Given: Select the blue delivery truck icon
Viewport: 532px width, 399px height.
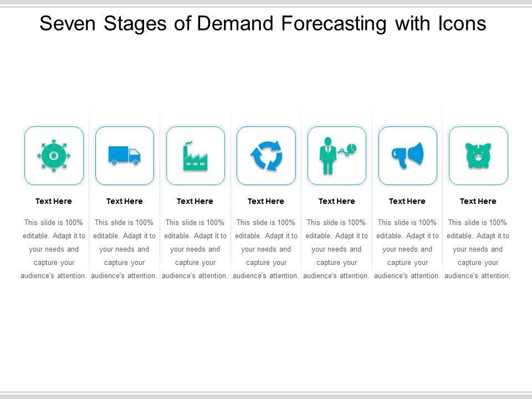Looking at the screenshot, I should pos(124,156).
